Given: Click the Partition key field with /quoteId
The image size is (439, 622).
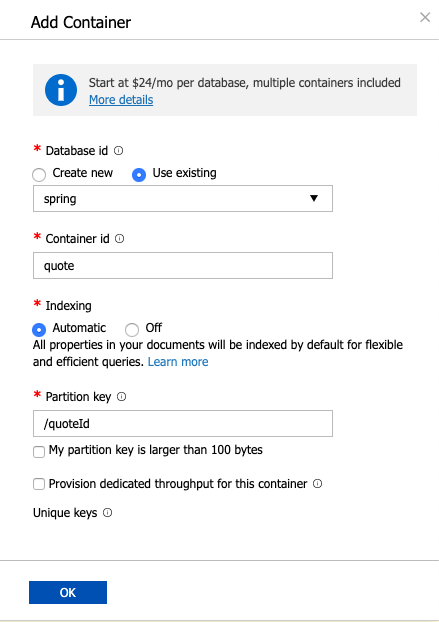Looking at the screenshot, I should (x=183, y=424).
